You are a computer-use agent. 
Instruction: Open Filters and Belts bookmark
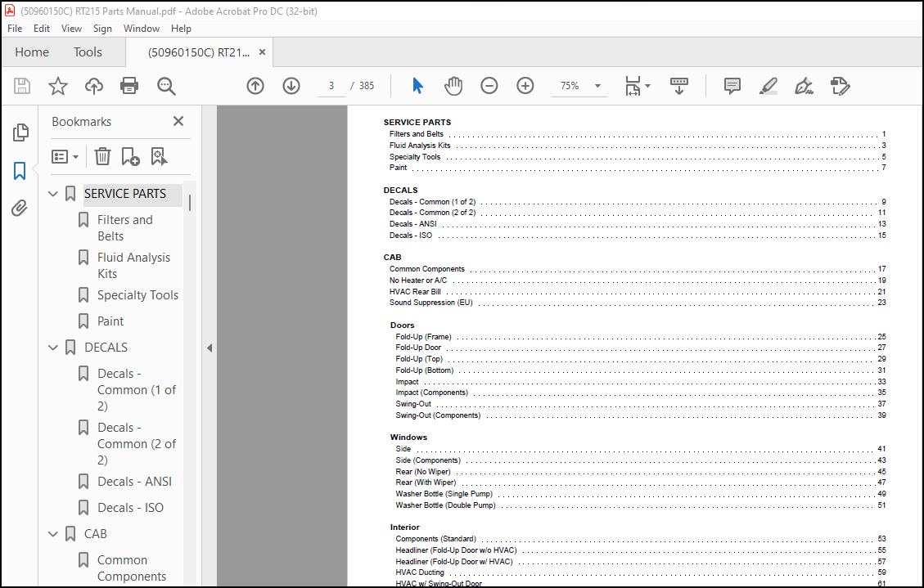tap(125, 228)
